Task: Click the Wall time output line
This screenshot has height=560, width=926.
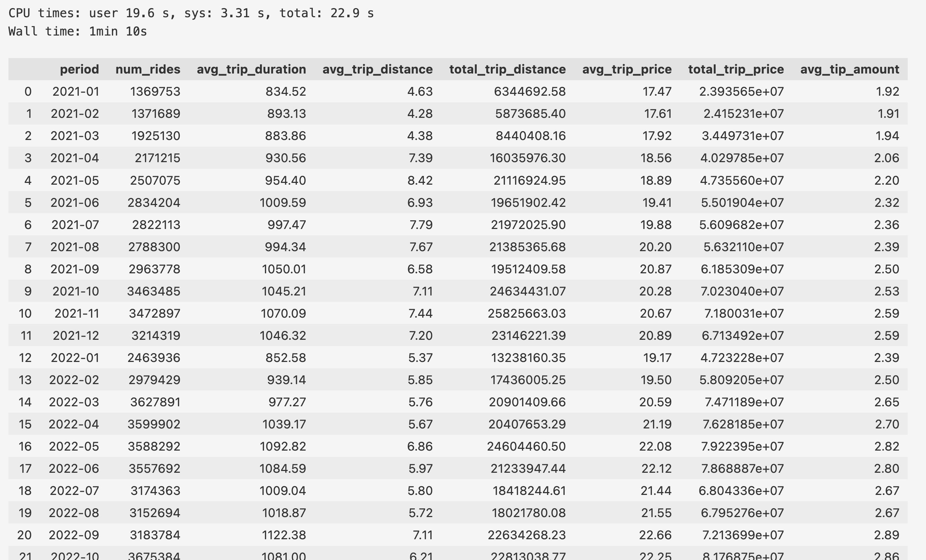Action: coord(78,31)
